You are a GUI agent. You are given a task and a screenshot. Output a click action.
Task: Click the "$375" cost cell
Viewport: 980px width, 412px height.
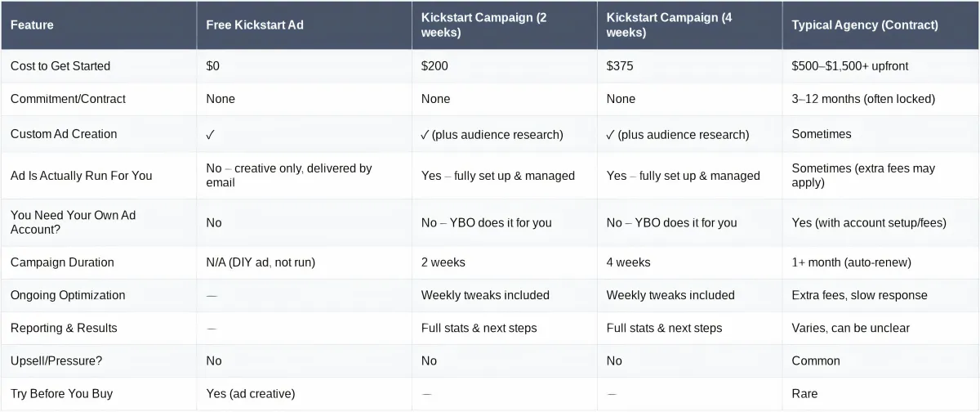point(620,65)
